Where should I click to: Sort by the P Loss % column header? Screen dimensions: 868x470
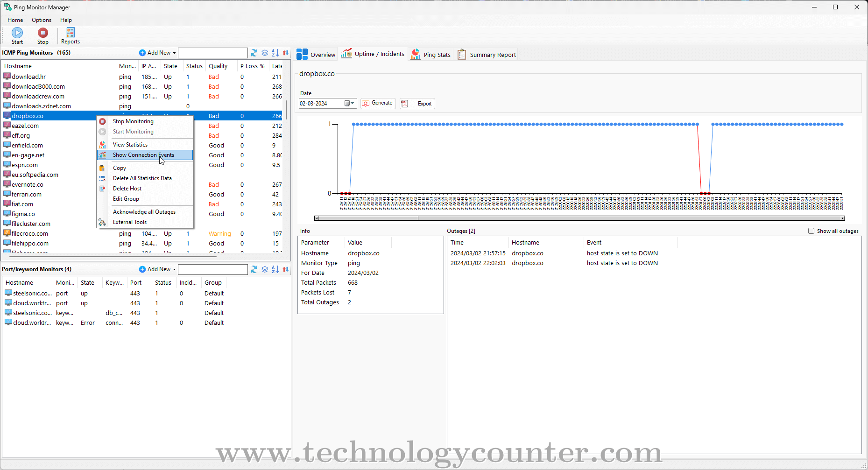click(253, 66)
